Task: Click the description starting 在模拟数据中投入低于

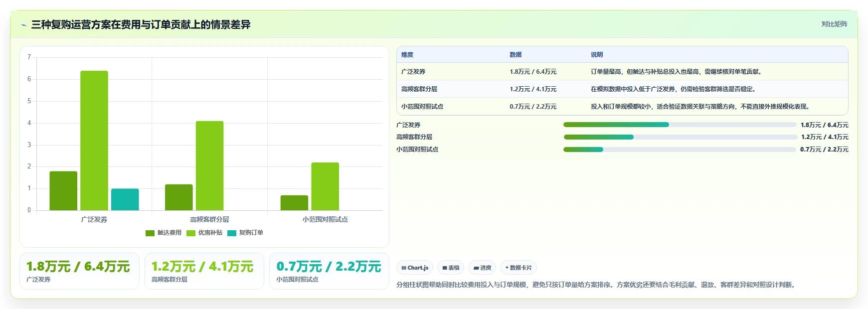Action: pos(674,89)
